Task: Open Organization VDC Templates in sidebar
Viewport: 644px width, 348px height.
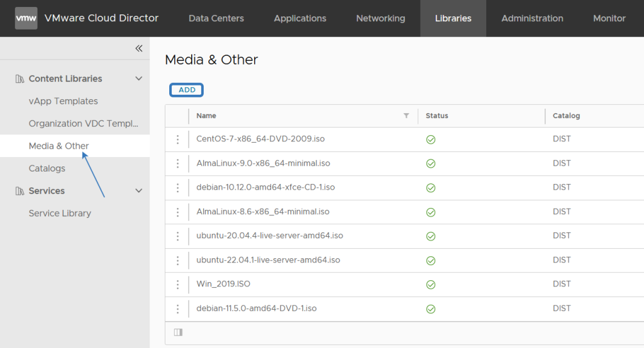Action: 84,124
